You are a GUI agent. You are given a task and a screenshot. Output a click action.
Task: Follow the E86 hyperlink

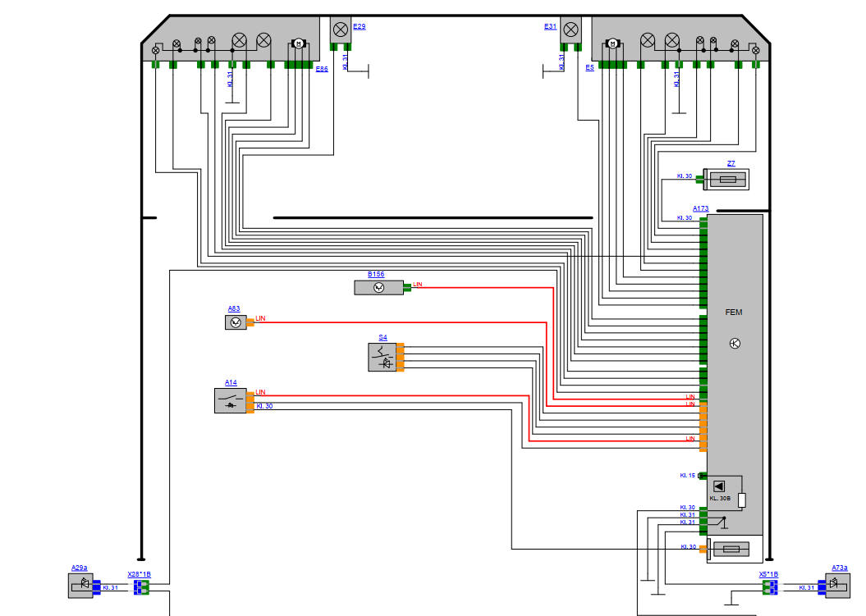pyautogui.click(x=322, y=67)
